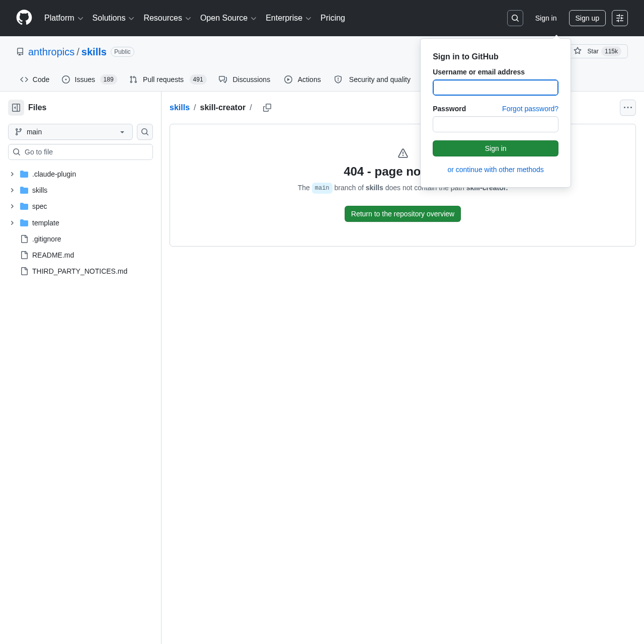
Task: Switch to the Pull requests tab
Action: (163, 79)
